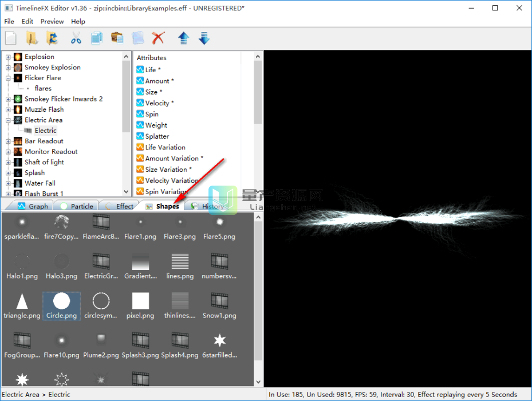Expand Smokey Flicker Inwards 2 node
532x401 pixels.
[x=8, y=99]
